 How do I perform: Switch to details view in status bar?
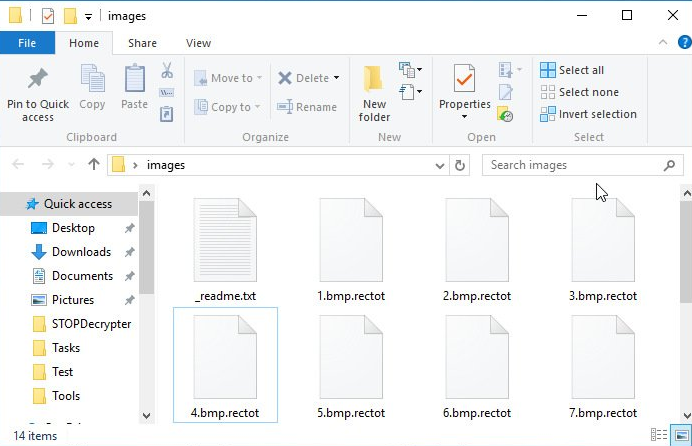click(x=659, y=435)
